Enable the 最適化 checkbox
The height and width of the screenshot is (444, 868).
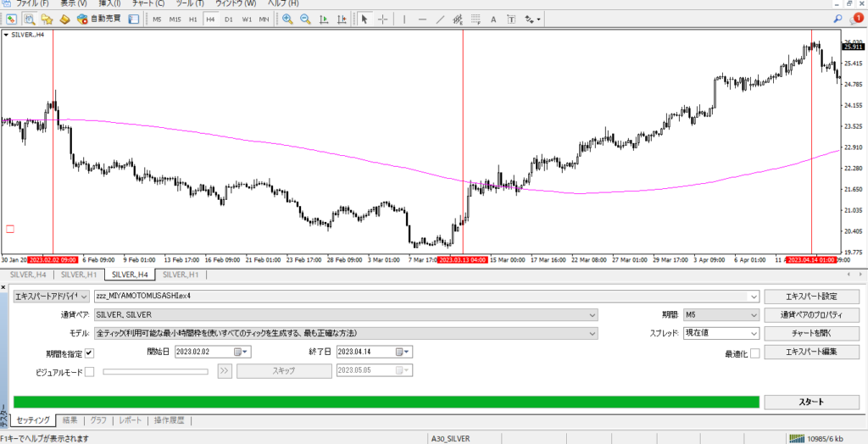(x=754, y=352)
